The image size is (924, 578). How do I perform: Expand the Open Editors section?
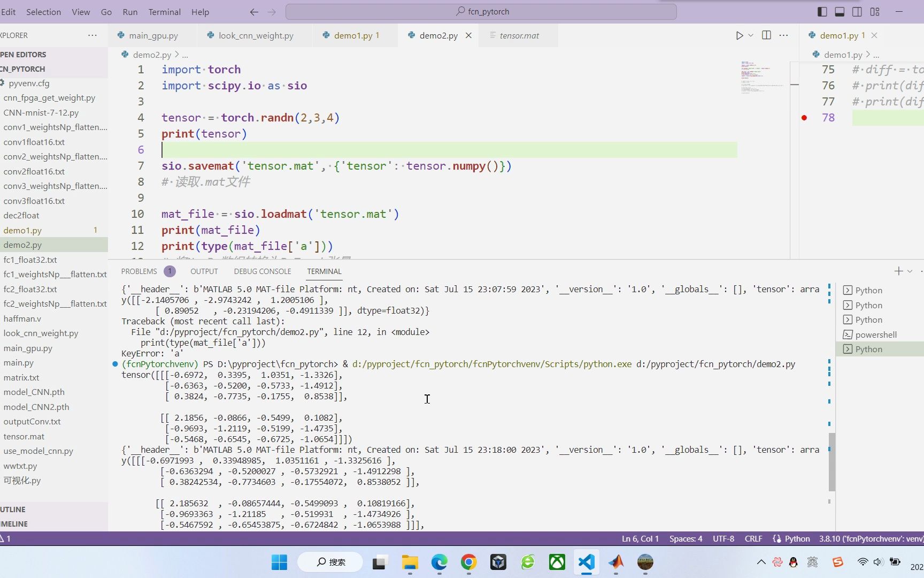(x=53, y=55)
